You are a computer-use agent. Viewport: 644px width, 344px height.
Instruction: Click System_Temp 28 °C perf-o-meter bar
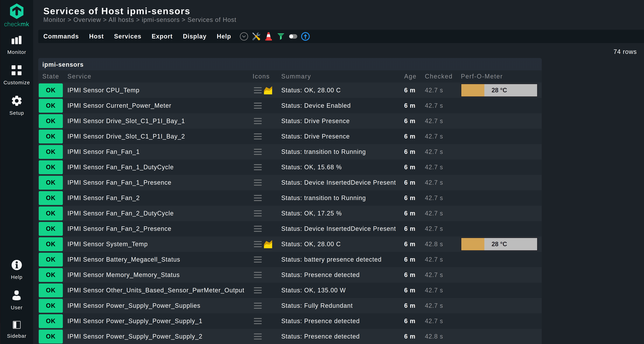point(499,244)
